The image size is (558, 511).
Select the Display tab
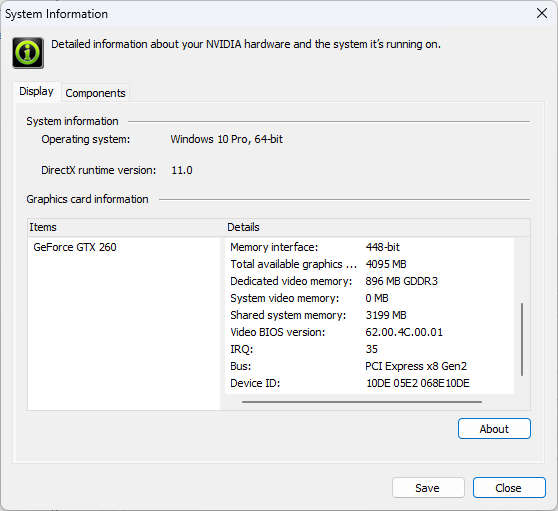pos(36,91)
